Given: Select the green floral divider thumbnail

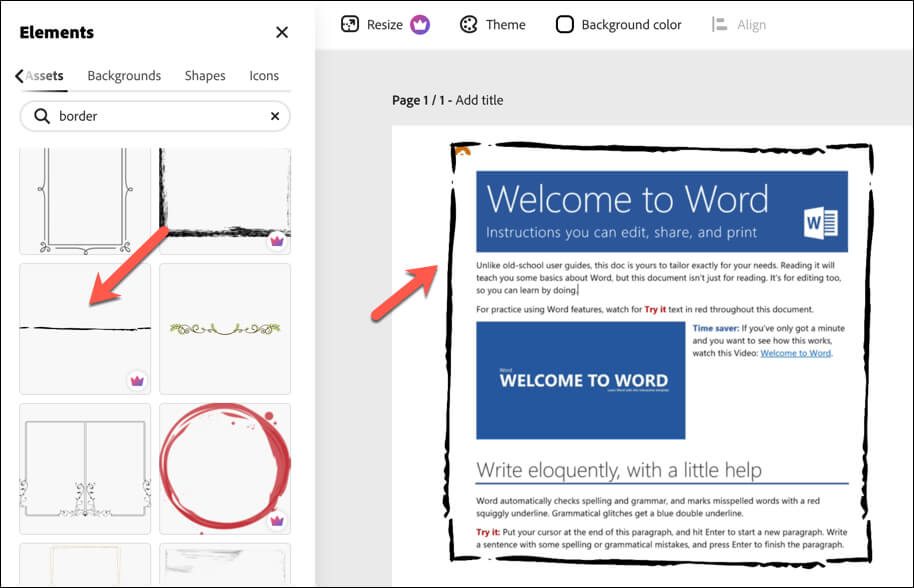Looking at the screenshot, I should [x=225, y=329].
